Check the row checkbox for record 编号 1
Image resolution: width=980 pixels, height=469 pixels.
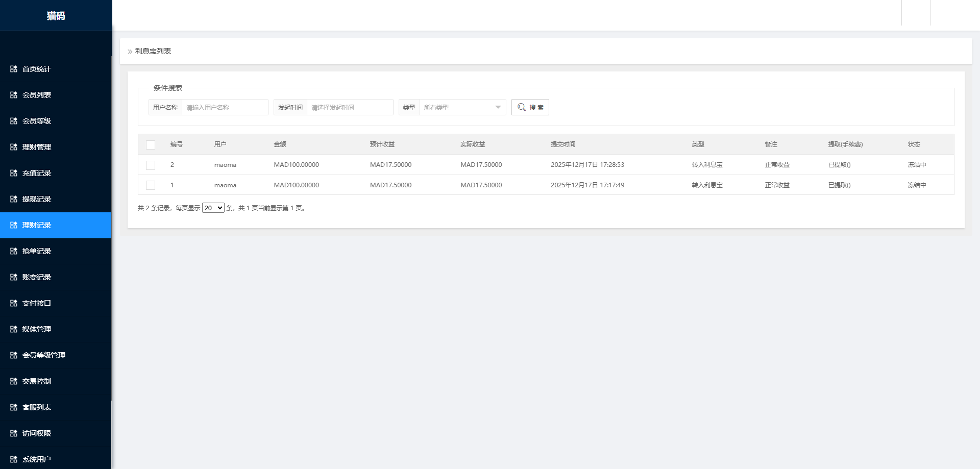click(x=150, y=185)
